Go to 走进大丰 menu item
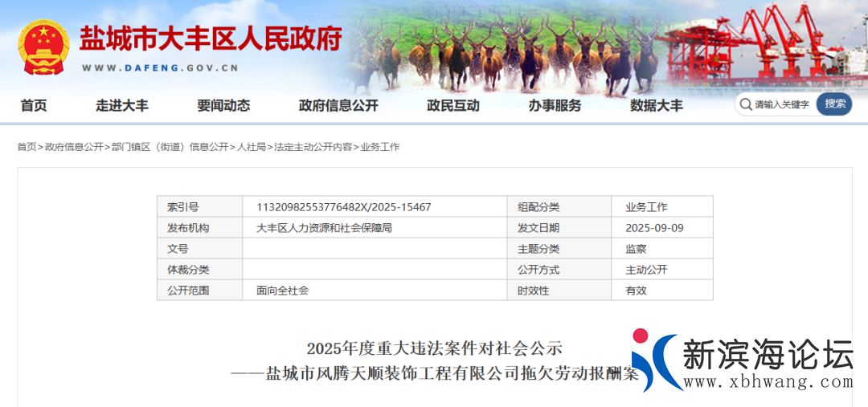The height and width of the screenshot is (407, 868). 122,105
